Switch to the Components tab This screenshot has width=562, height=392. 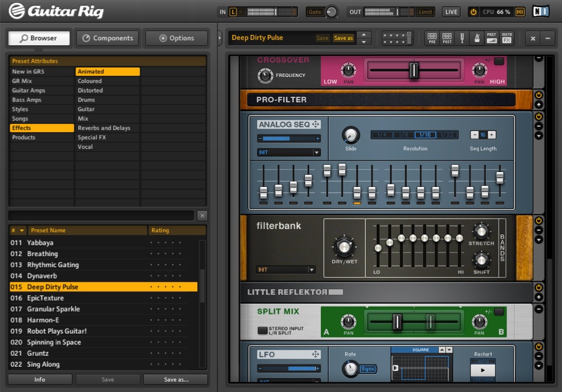coord(108,38)
